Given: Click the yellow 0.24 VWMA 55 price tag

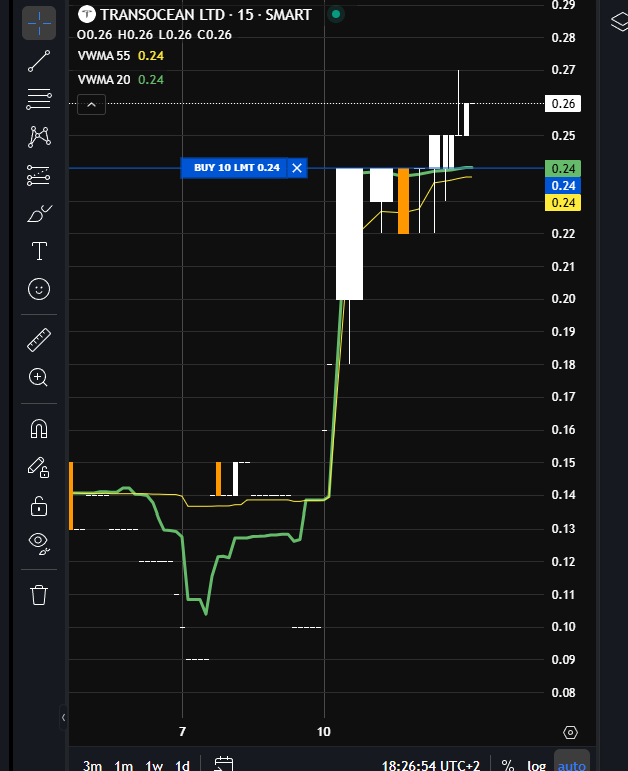Looking at the screenshot, I should coord(563,203).
